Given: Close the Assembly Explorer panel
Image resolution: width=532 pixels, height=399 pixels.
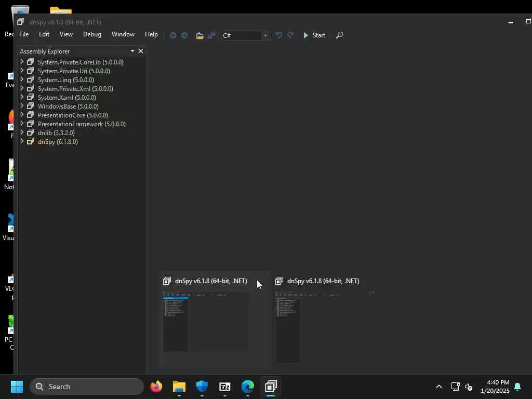Looking at the screenshot, I should [141, 51].
